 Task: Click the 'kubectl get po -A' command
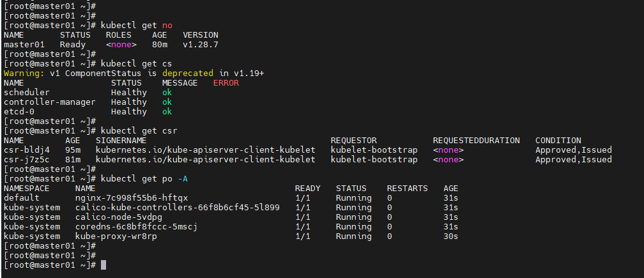coord(144,179)
